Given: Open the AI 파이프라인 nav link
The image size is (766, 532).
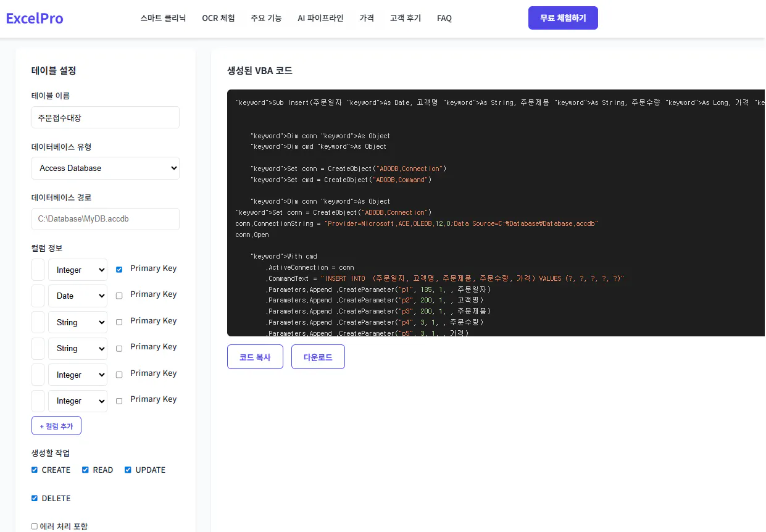Looking at the screenshot, I should click(320, 18).
